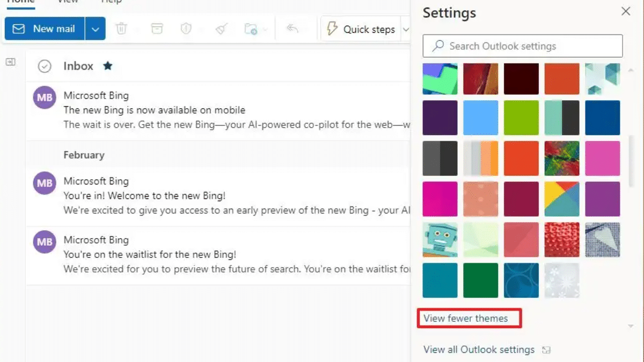The height and width of the screenshot is (362, 644).
Task: Open email 'You're on the waitlist for the new Bing!'
Action: coord(218,255)
